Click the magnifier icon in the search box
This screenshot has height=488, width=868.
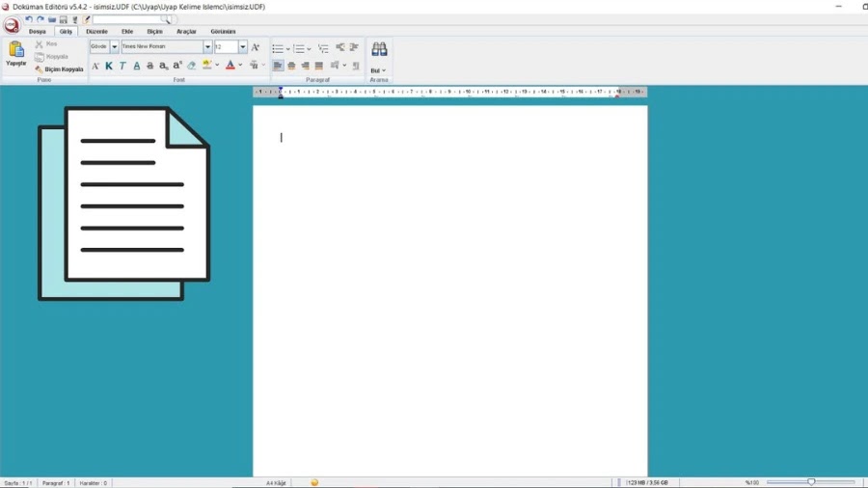165,19
